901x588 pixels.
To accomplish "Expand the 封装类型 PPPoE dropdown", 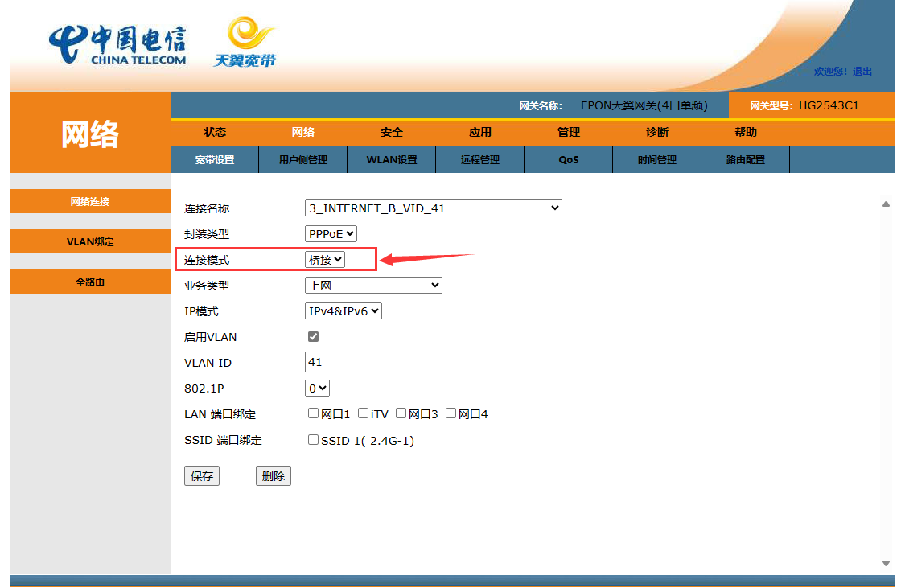I will pyautogui.click(x=331, y=234).
